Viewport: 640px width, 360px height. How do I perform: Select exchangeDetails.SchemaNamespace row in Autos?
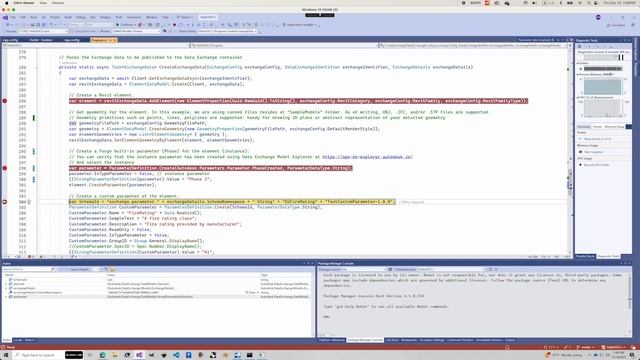(38, 293)
